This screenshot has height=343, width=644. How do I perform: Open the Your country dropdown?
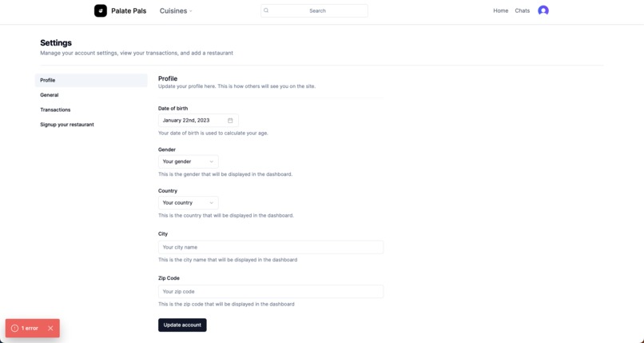point(188,202)
